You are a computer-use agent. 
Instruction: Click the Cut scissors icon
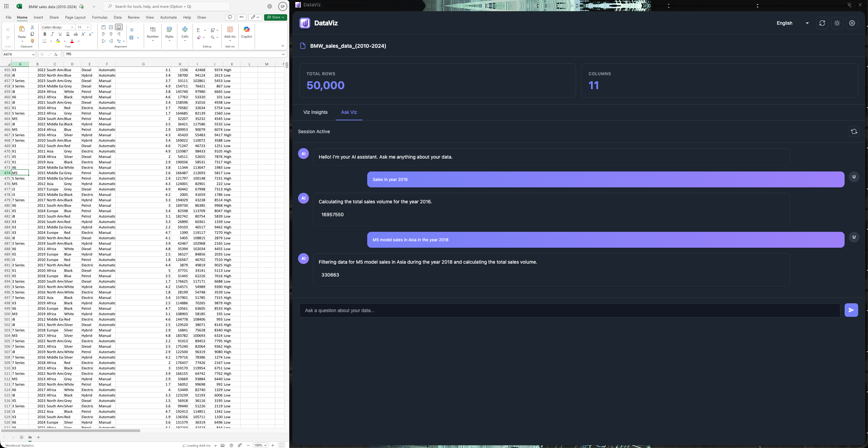pos(32,27)
